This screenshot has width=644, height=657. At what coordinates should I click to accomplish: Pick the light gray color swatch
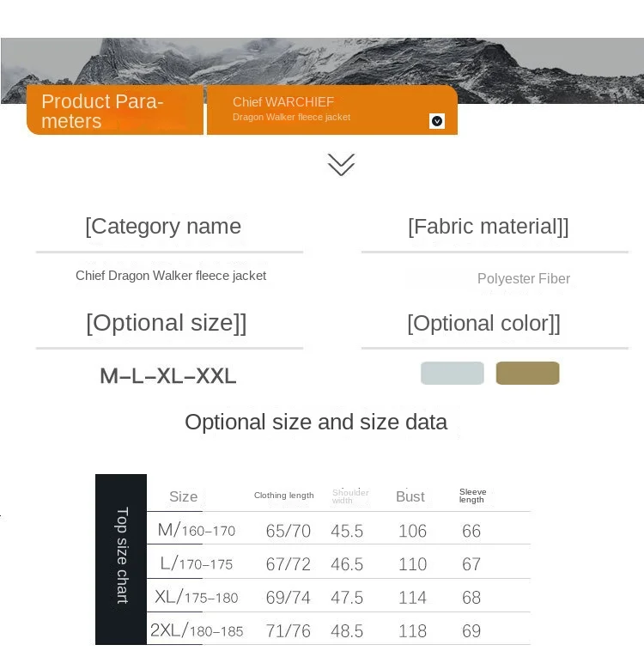[x=453, y=373]
